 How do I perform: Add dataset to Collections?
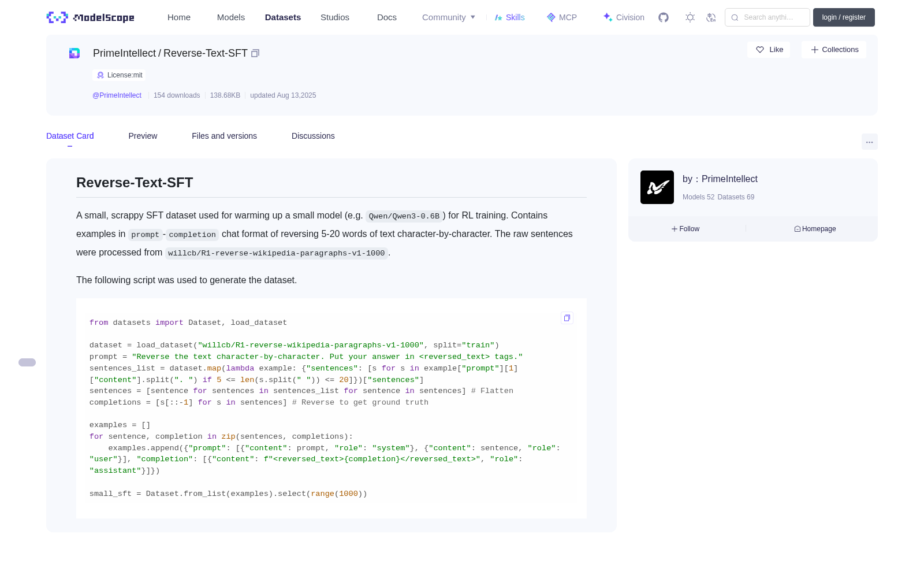pyautogui.click(x=834, y=50)
